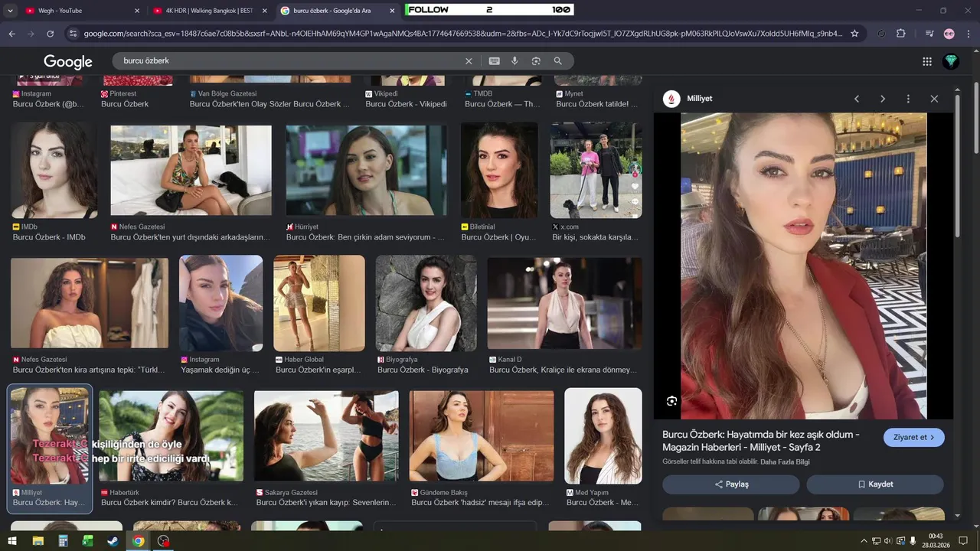Open the media control button in the Chrome toolbar

[x=929, y=34]
